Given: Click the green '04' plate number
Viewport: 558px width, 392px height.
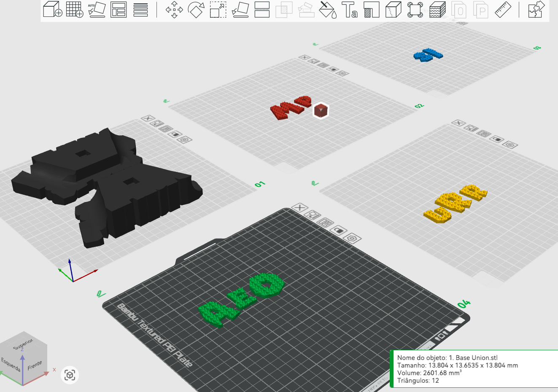Looking at the screenshot, I should 464,304.
